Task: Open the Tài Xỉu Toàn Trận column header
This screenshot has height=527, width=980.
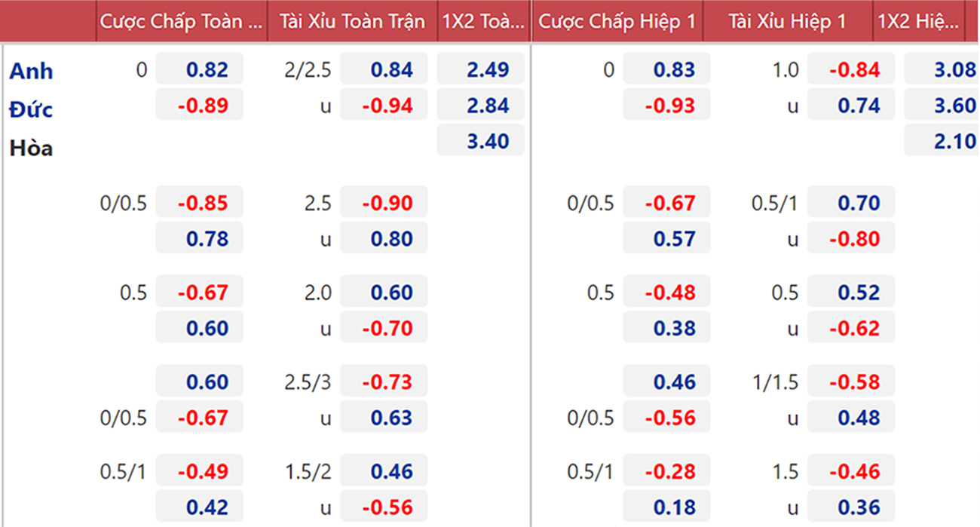Action: click(x=352, y=22)
